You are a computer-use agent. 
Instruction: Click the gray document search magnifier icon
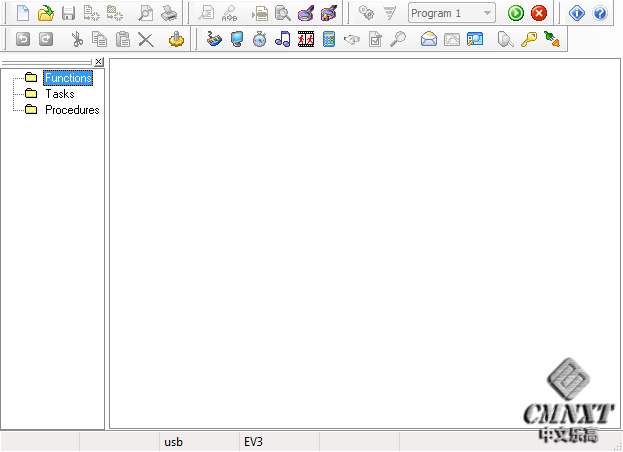click(283, 13)
